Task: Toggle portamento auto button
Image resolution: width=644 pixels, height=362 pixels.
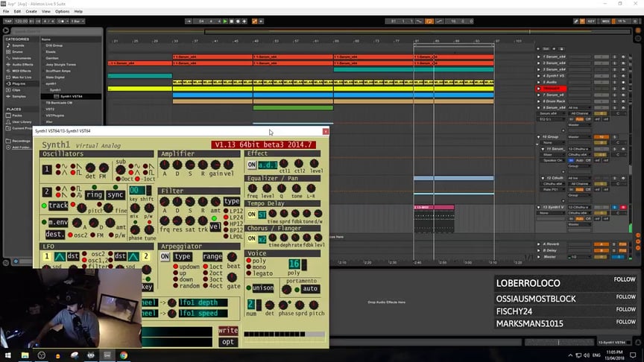Action: point(309,288)
